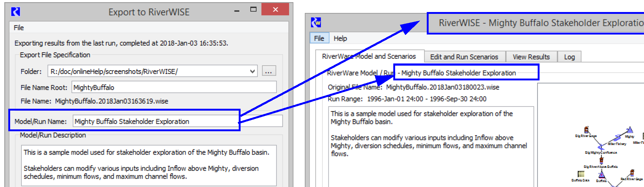Image resolution: width=644 pixels, height=187 pixels.
Task: Click the Miller Fishery reach icon
Action: (x=618, y=138)
